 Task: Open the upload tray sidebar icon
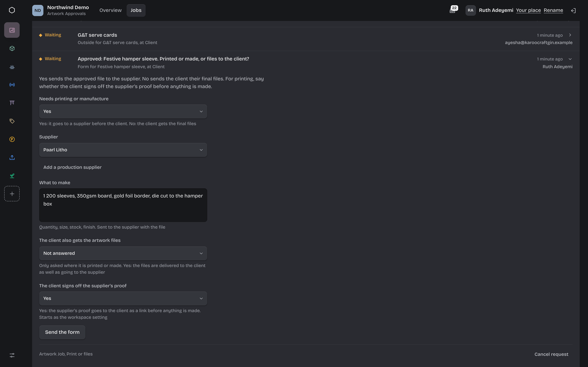pos(12,157)
